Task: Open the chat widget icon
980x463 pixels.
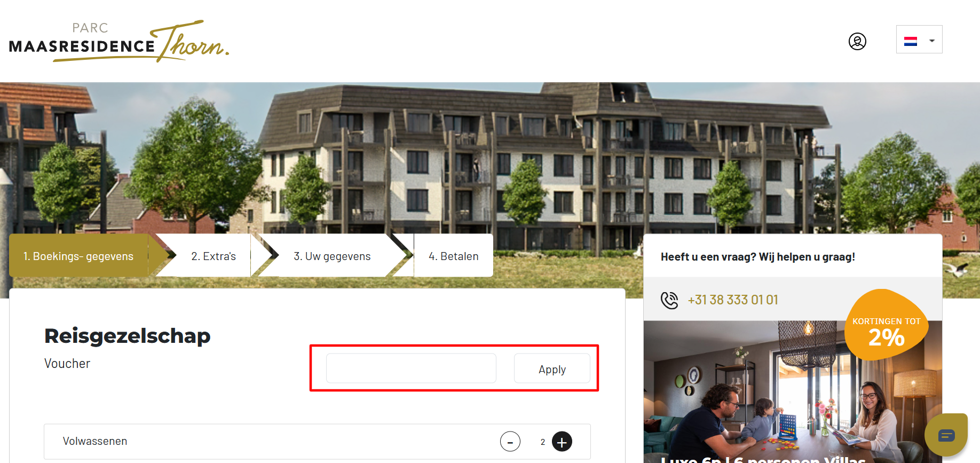Action: [946, 435]
